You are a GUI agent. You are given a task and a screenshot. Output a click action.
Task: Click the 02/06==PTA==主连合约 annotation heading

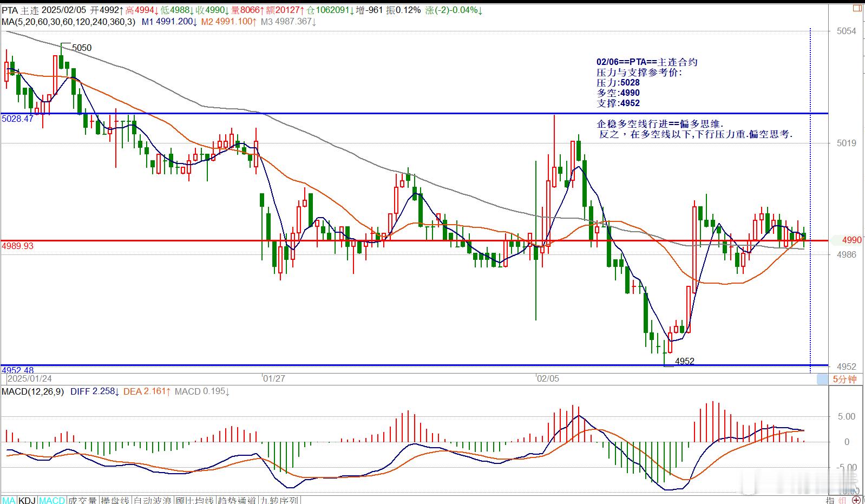pyautogui.click(x=647, y=62)
